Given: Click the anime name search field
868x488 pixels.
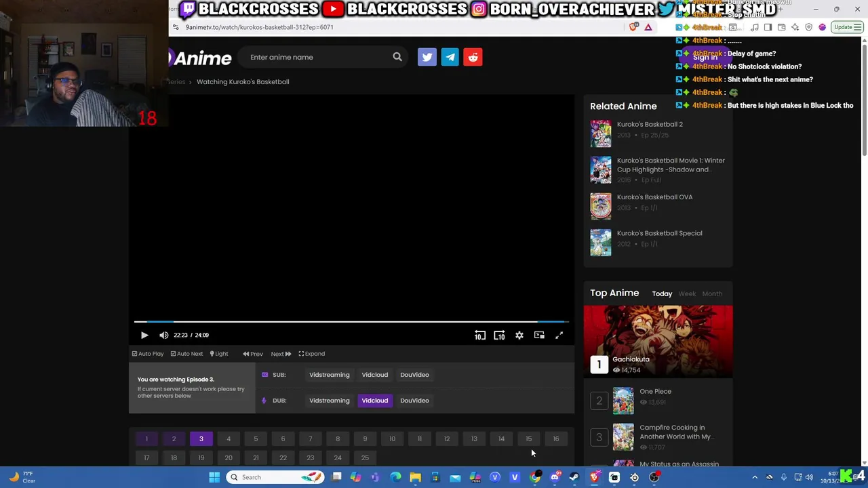Looking at the screenshot, I should coord(317,57).
